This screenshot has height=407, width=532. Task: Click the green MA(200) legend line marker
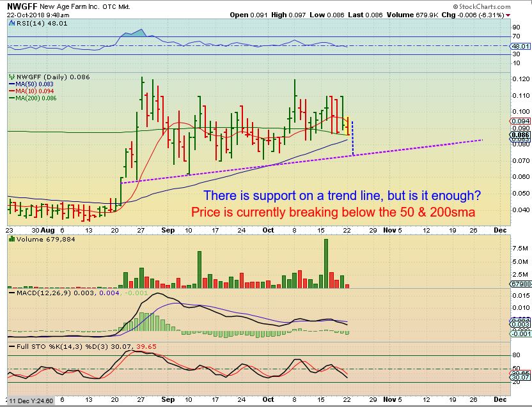pyautogui.click(x=12, y=98)
